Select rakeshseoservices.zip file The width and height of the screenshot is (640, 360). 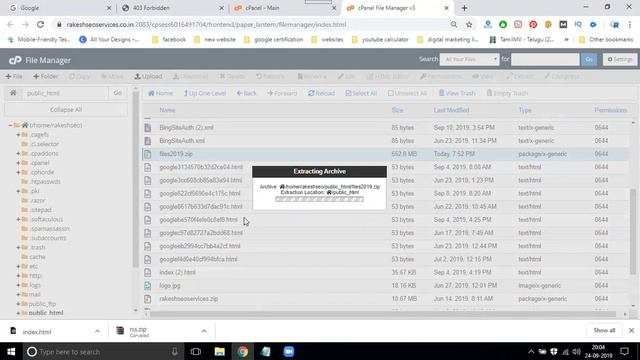click(189, 299)
